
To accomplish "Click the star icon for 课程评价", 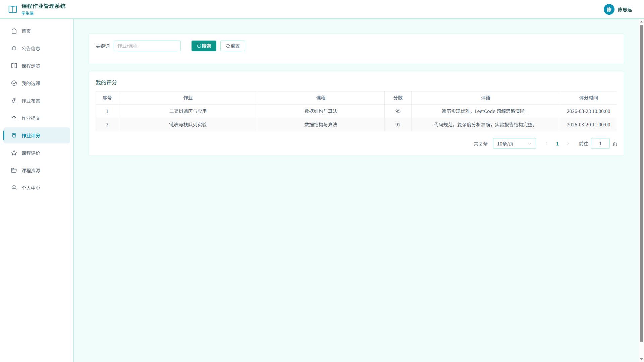I will (x=14, y=153).
